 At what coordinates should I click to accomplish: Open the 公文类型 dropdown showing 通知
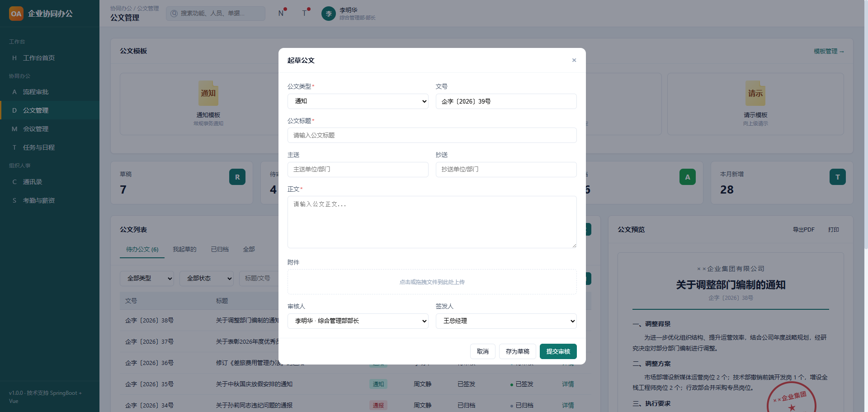click(x=358, y=101)
